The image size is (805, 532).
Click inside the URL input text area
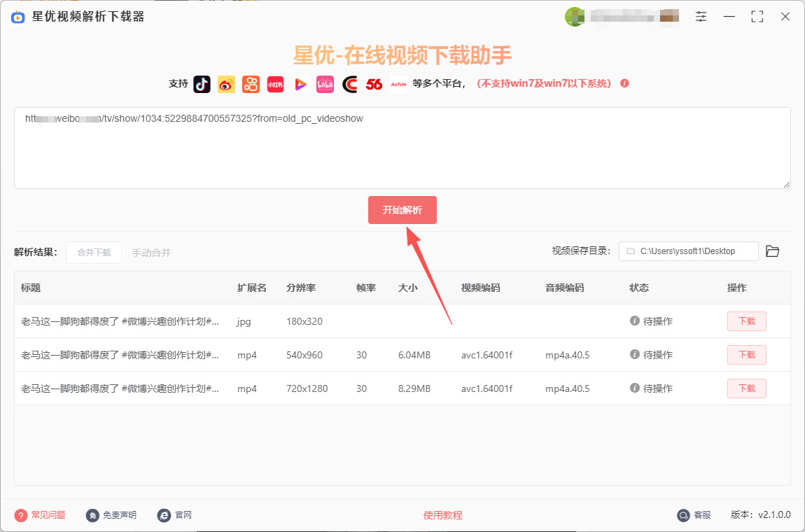click(x=402, y=148)
